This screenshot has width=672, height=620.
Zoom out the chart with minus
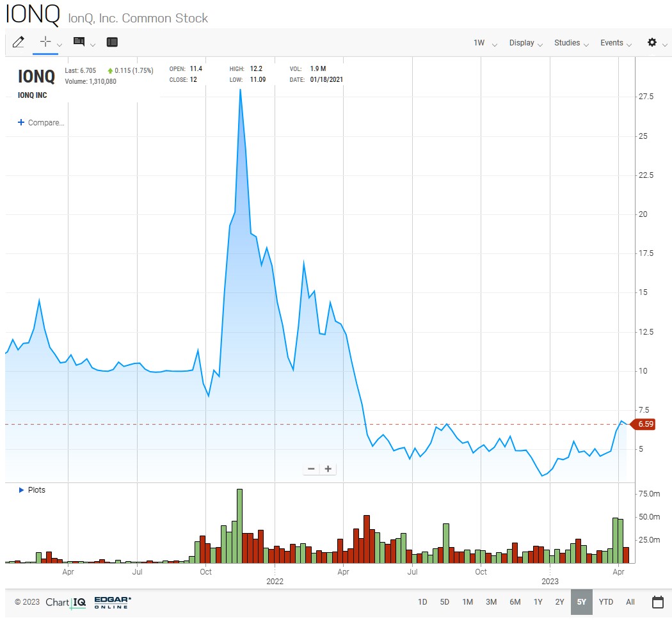point(311,469)
